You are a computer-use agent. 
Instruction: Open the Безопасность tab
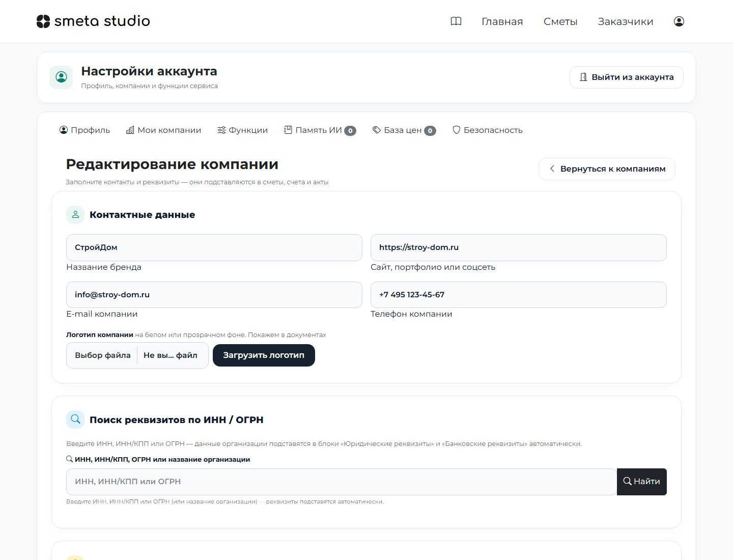(487, 130)
